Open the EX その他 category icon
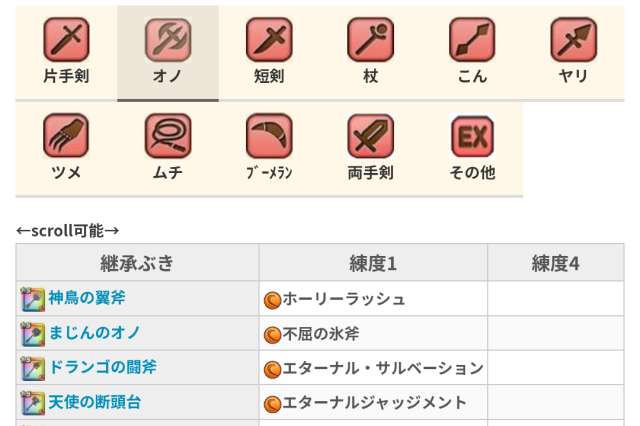This screenshot has width=640, height=426. tap(472, 135)
